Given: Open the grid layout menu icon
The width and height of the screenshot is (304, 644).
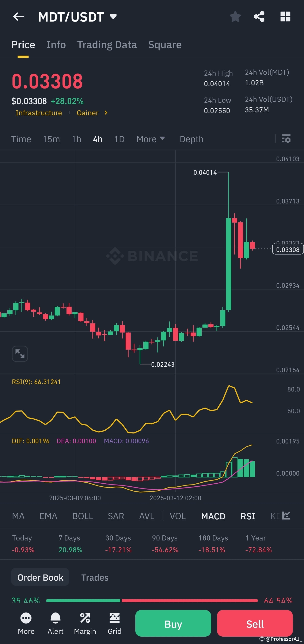Looking at the screenshot, I should tap(285, 17).
